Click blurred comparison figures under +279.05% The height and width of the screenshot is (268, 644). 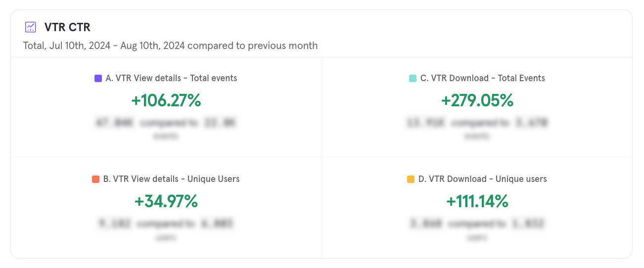pos(477,123)
